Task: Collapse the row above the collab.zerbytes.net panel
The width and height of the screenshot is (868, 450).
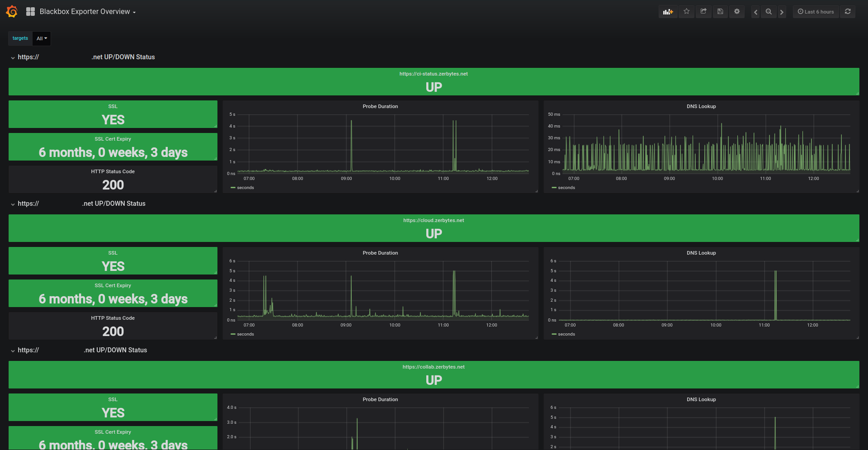Action: (13, 351)
